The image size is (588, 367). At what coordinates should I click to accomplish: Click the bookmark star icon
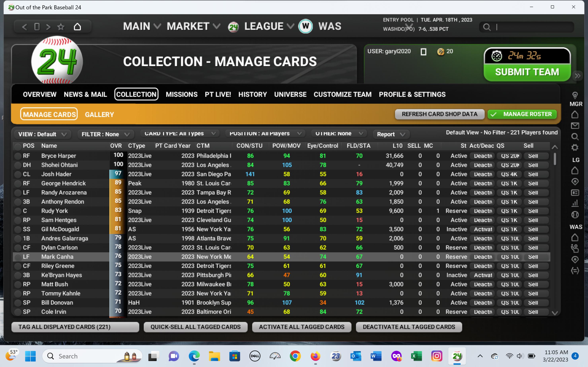point(61,27)
